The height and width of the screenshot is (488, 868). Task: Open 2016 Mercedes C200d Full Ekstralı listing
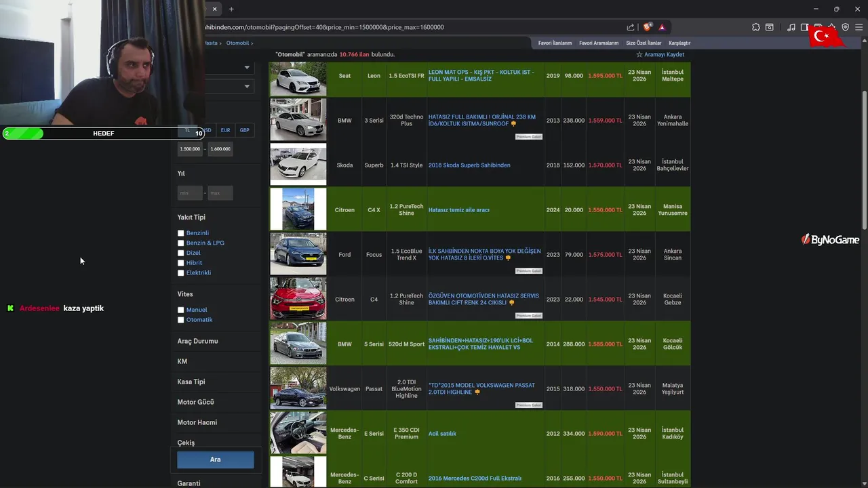pyautogui.click(x=475, y=479)
